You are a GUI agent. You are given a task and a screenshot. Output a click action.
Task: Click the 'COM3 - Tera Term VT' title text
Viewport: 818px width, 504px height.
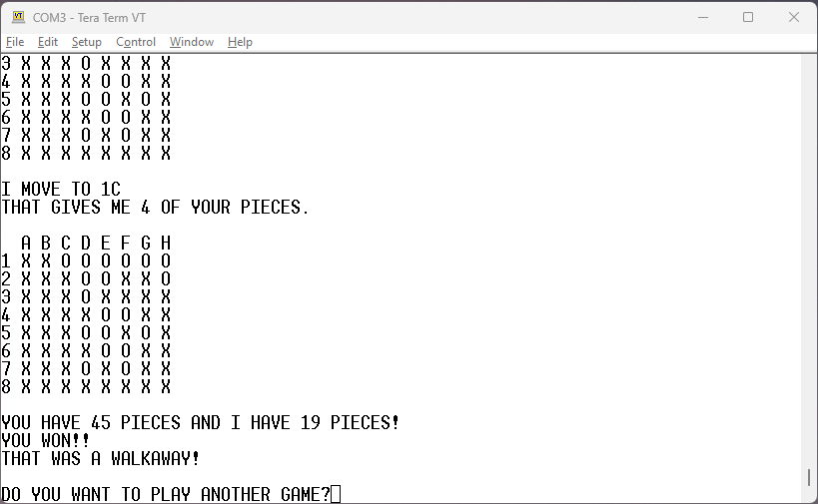[x=90, y=17]
